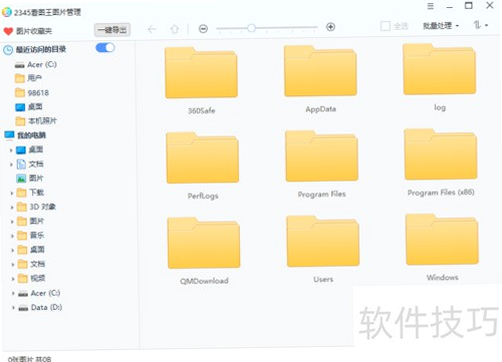Image resolution: width=502 pixels, height=362 pixels.
Task: Click the folder icon beside 视频
Action: [23, 278]
